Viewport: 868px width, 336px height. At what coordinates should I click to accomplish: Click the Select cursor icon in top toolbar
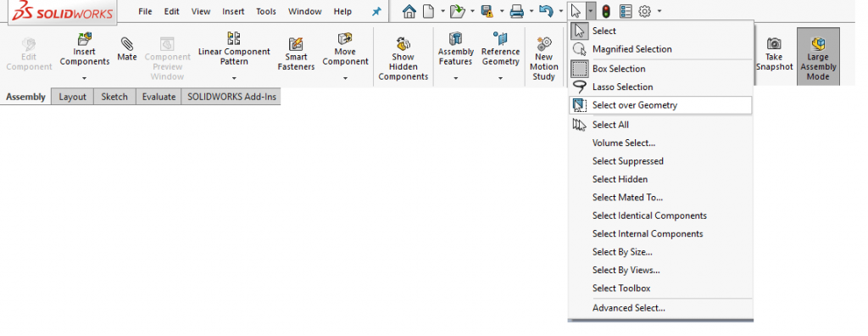point(576,11)
